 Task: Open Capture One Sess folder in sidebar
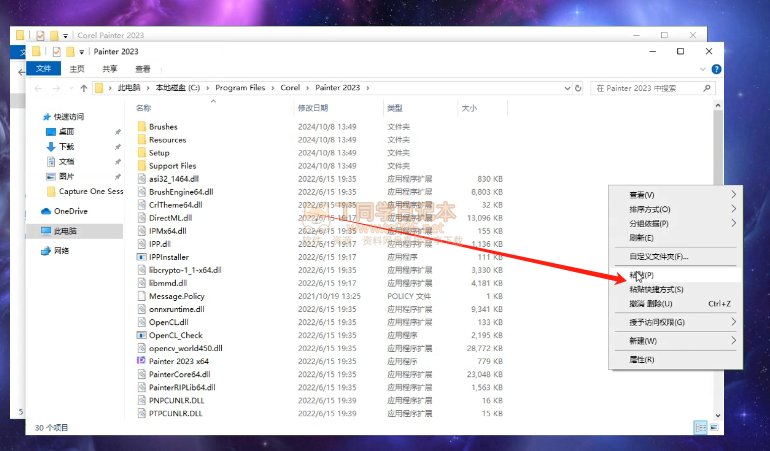click(x=84, y=191)
